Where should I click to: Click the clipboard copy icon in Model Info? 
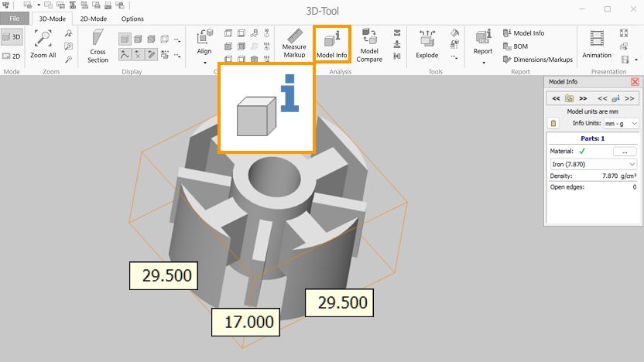coord(553,123)
